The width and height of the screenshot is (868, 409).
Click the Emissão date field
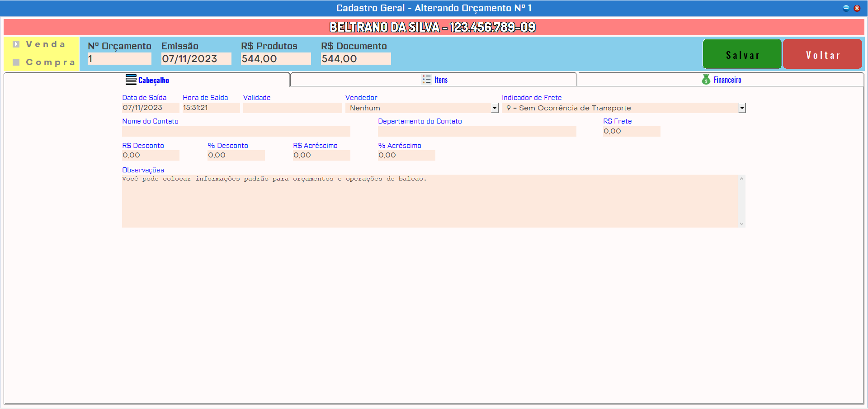click(196, 59)
